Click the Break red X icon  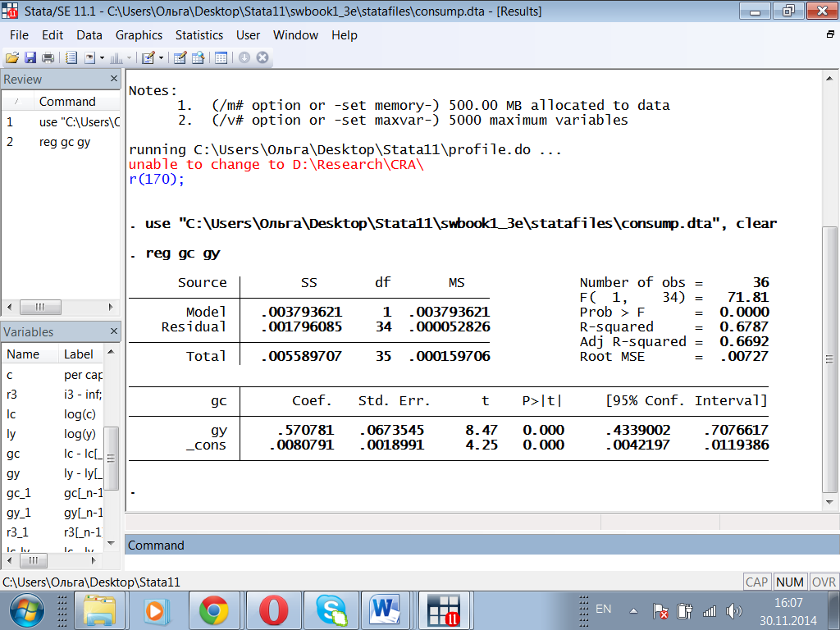pyautogui.click(x=262, y=57)
